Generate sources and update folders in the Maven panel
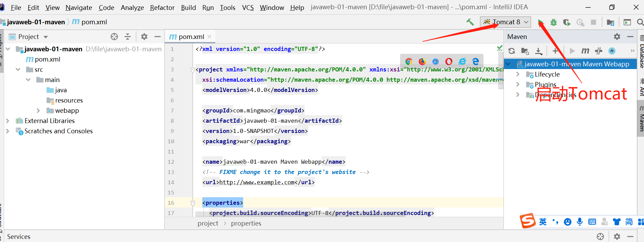Viewport: 644px width, 242px height. pos(525,51)
